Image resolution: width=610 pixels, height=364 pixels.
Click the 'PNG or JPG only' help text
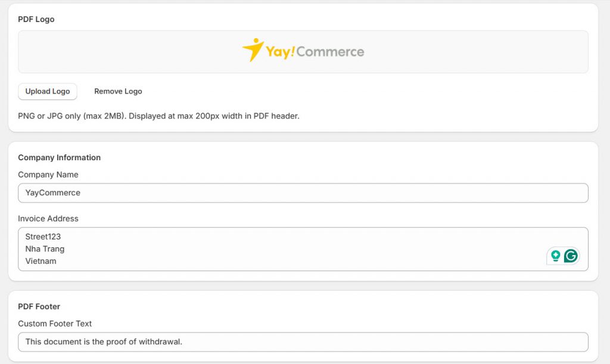tap(158, 116)
